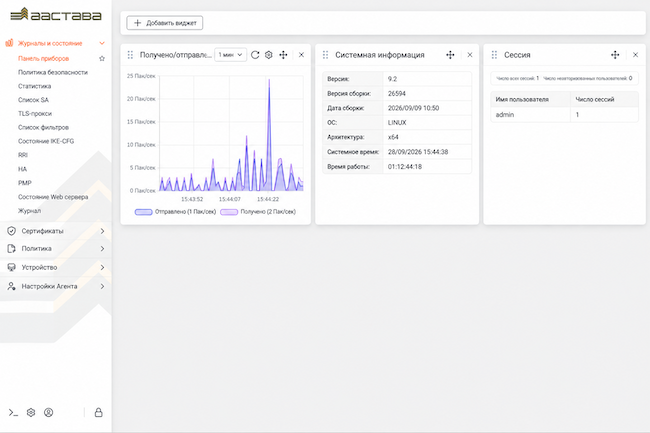Click the Журналы и состояние chart icon
650x433 pixels.
[9, 43]
